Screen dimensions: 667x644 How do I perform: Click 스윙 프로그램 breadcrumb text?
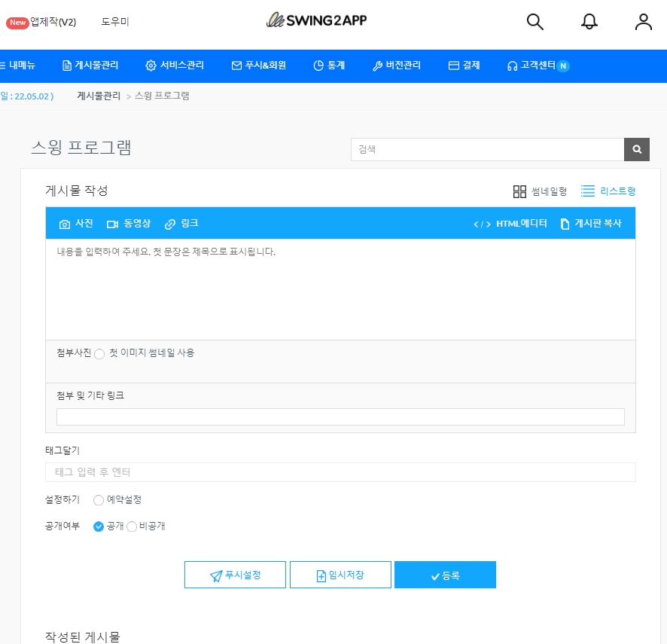(x=162, y=96)
